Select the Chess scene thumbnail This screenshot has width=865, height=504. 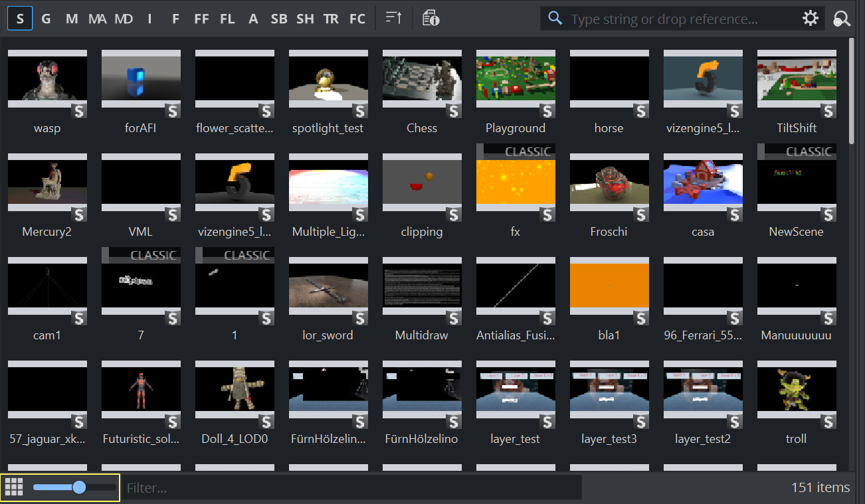pyautogui.click(x=422, y=78)
